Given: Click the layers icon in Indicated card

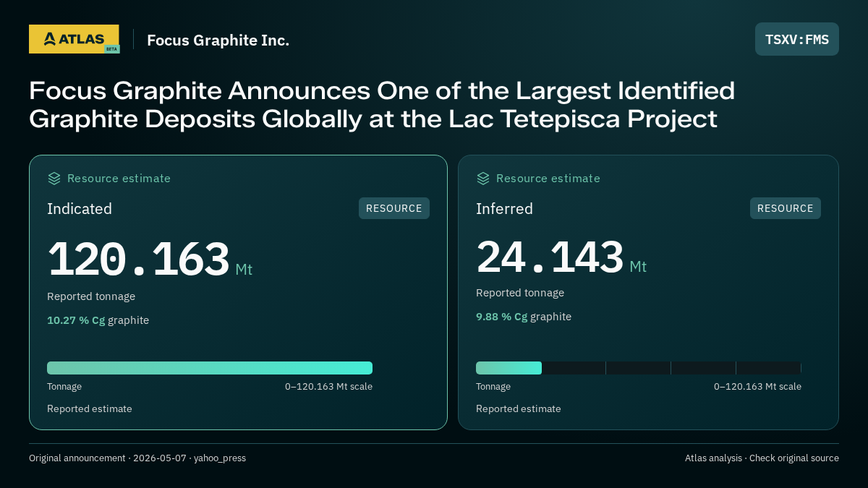Looking at the screenshot, I should [x=54, y=179].
